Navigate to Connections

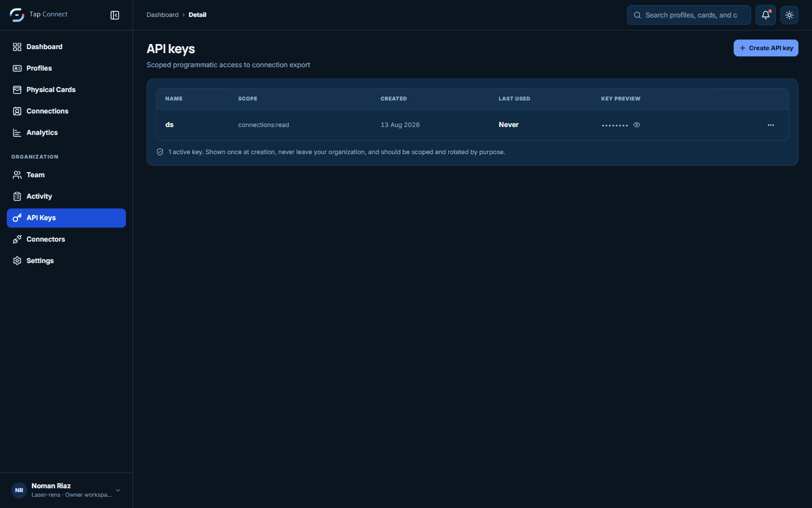click(x=66, y=111)
